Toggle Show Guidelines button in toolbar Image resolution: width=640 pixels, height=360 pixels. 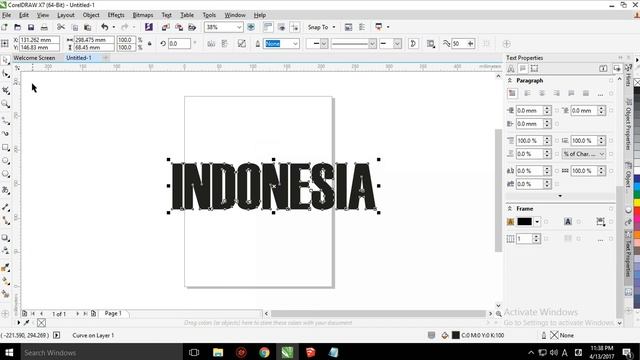(x=294, y=27)
